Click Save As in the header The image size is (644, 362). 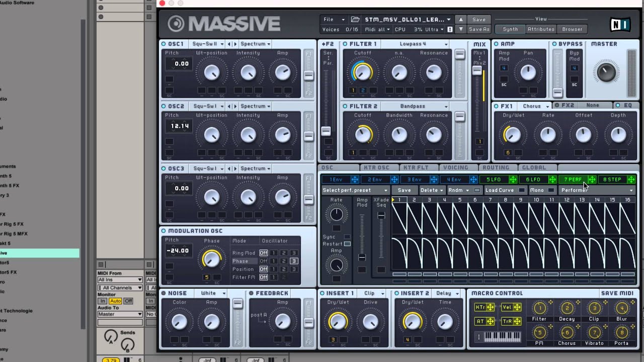[x=479, y=29]
